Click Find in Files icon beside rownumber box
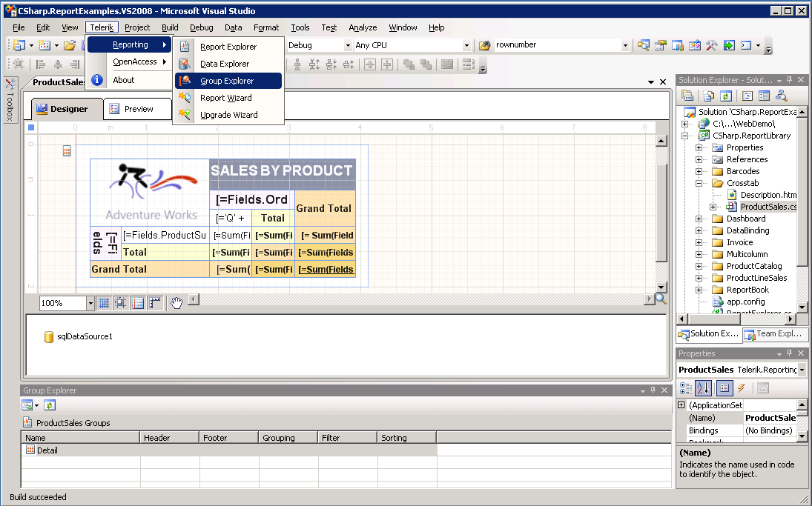The width and height of the screenshot is (812, 506). point(485,45)
